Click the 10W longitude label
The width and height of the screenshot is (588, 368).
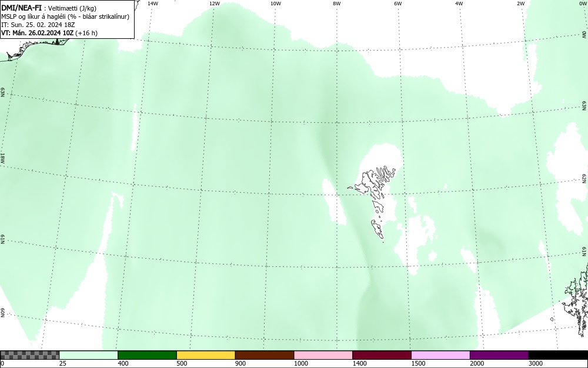point(276,4)
